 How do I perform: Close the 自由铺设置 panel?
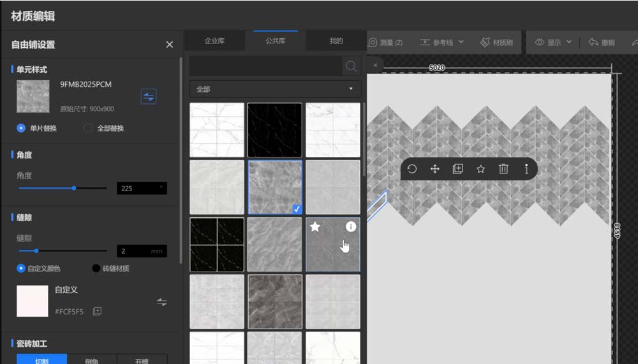[x=169, y=45]
